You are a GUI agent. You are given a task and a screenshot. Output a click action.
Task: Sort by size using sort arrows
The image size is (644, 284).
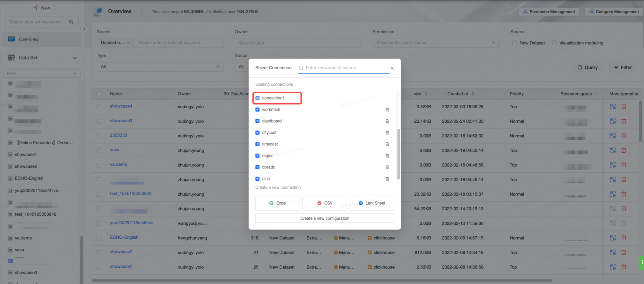[x=426, y=94]
